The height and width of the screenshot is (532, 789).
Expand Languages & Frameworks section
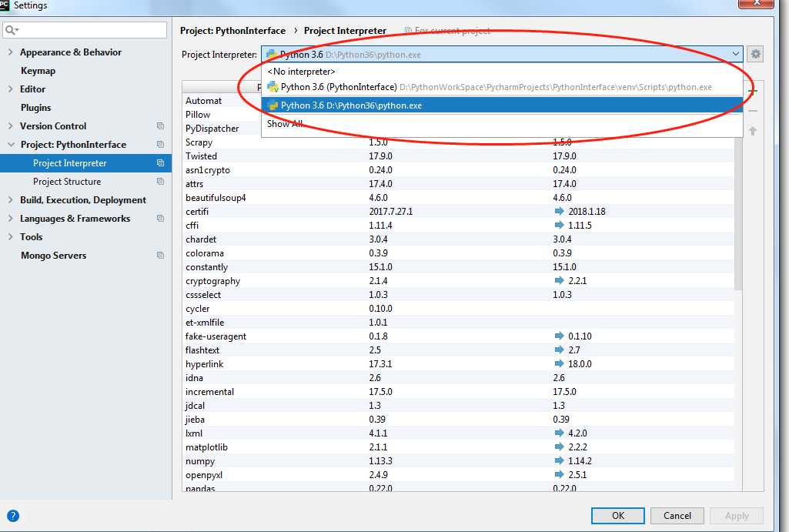point(10,219)
